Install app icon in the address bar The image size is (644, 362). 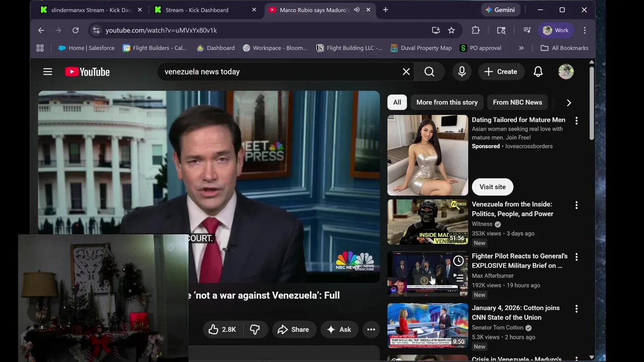pyautogui.click(x=436, y=30)
